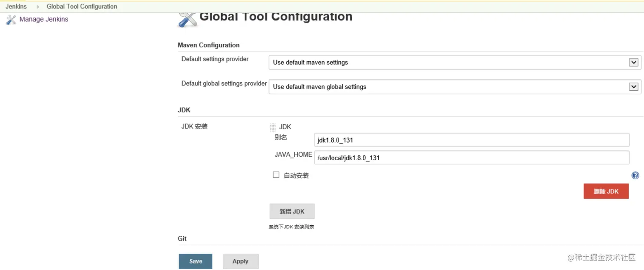The width and height of the screenshot is (644, 270).
Task: Click the 系统下JDK 安装列表 text
Action: (291, 227)
